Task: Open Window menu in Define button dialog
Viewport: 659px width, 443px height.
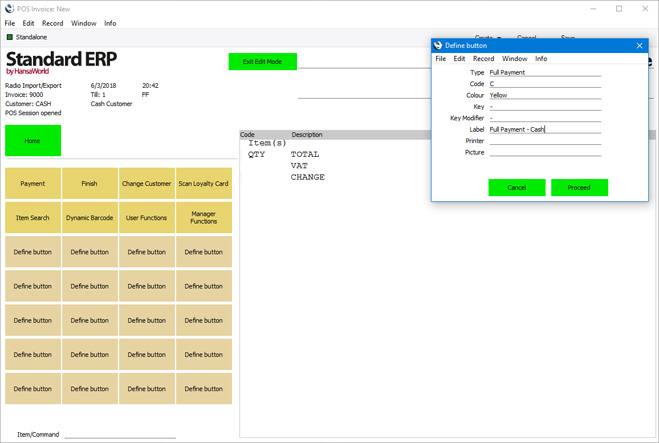Action: point(514,58)
